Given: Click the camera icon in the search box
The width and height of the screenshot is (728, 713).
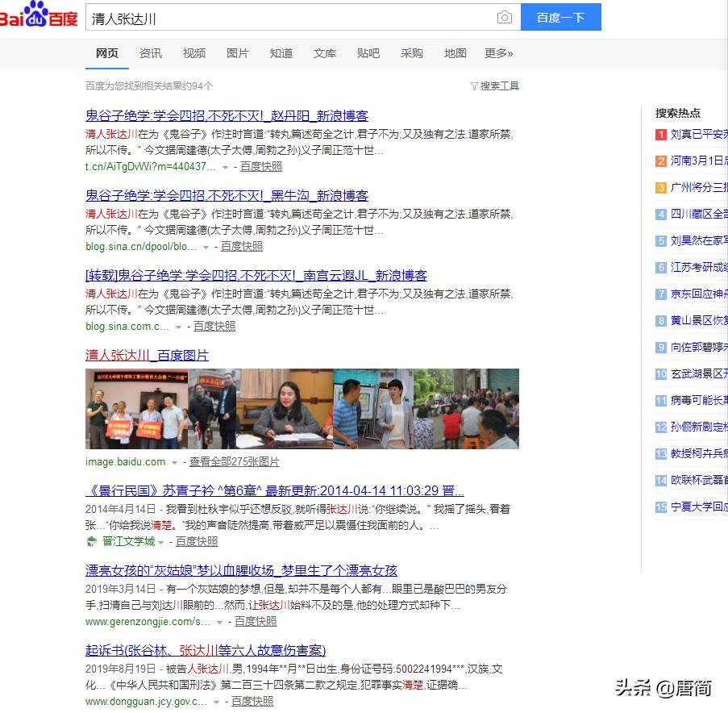Looking at the screenshot, I should tap(505, 16).
